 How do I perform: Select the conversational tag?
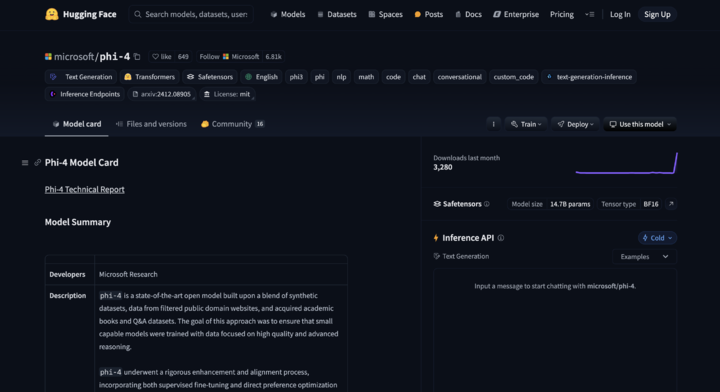pyautogui.click(x=459, y=77)
